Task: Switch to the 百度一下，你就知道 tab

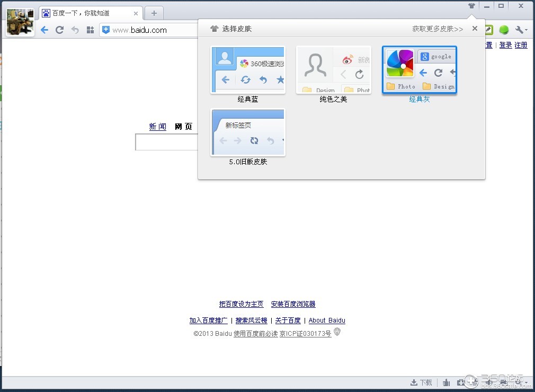Action: pyautogui.click(x=90, y=13)
